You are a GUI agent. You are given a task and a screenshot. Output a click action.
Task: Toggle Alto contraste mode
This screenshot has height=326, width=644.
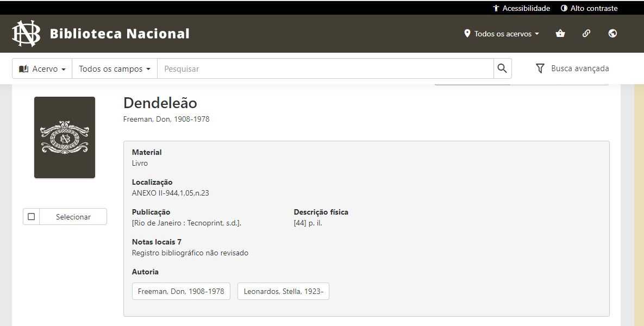pos(589,8)
